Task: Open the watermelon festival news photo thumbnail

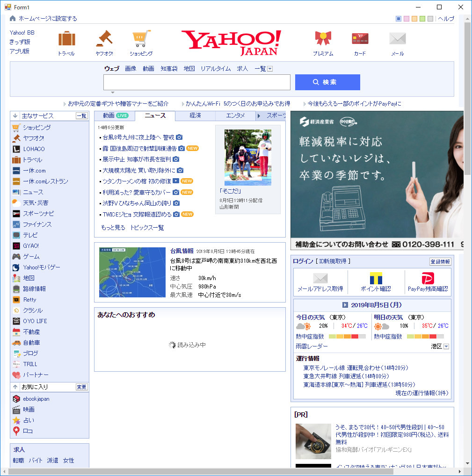Action: (248, 158)
